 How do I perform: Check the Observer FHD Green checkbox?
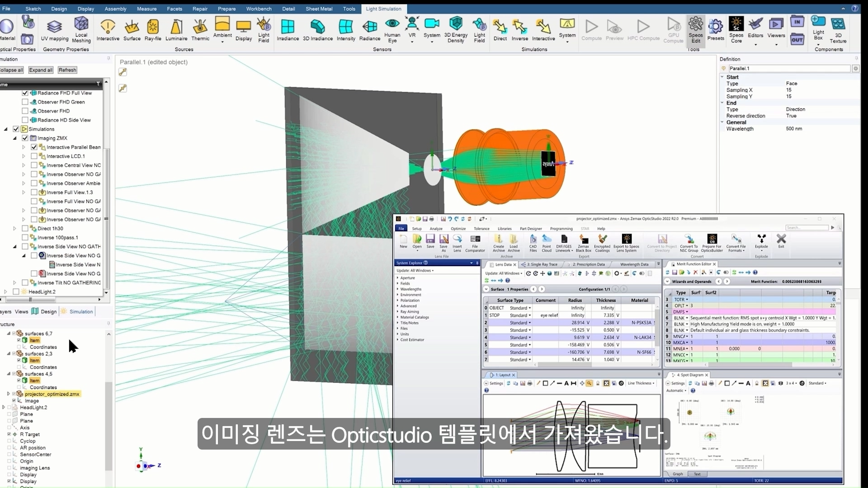25,102
